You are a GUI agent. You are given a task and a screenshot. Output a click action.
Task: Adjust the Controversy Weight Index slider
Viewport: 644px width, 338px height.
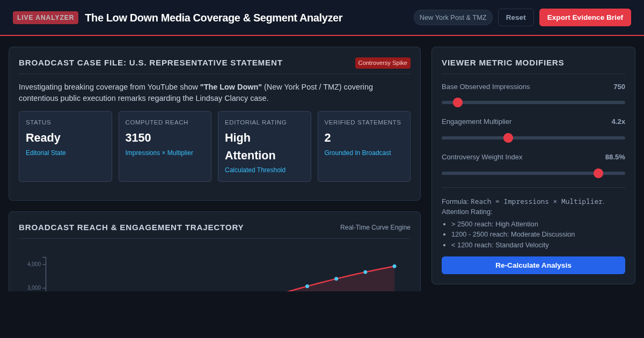[533, 173]
